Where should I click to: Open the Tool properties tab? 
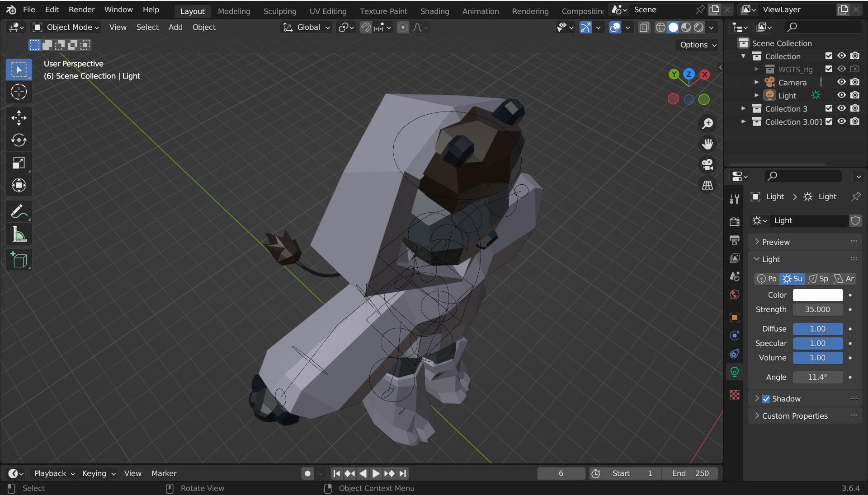click(735, 199)
